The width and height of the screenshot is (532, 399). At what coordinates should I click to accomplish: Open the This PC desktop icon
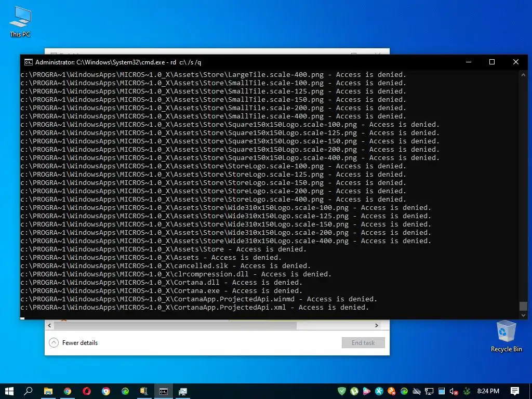pyautogui.click(x=20, y=22)
